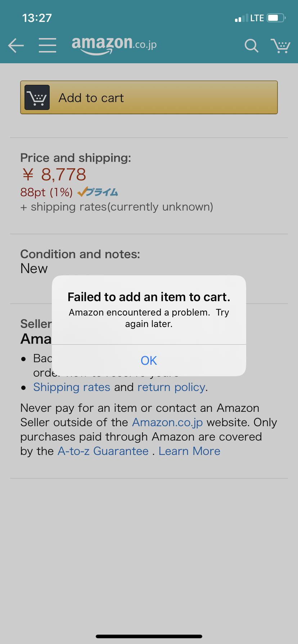Click cart icon inside Add to cart button
Screen dimensions: 298x644
37,97
